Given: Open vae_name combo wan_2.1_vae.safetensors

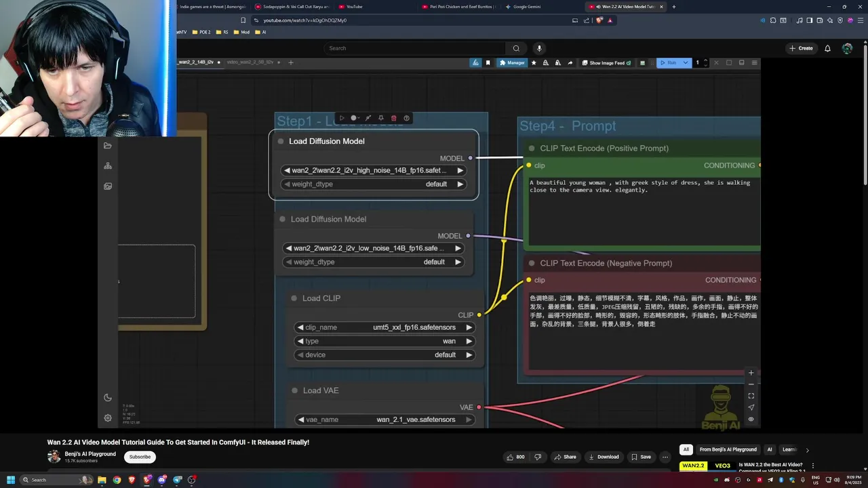Looking at the screenshot, I should click(x=384, y=420).
